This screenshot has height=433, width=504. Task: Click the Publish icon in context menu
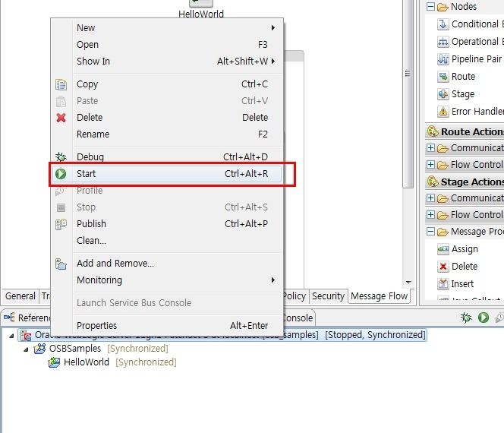(61, 224)
